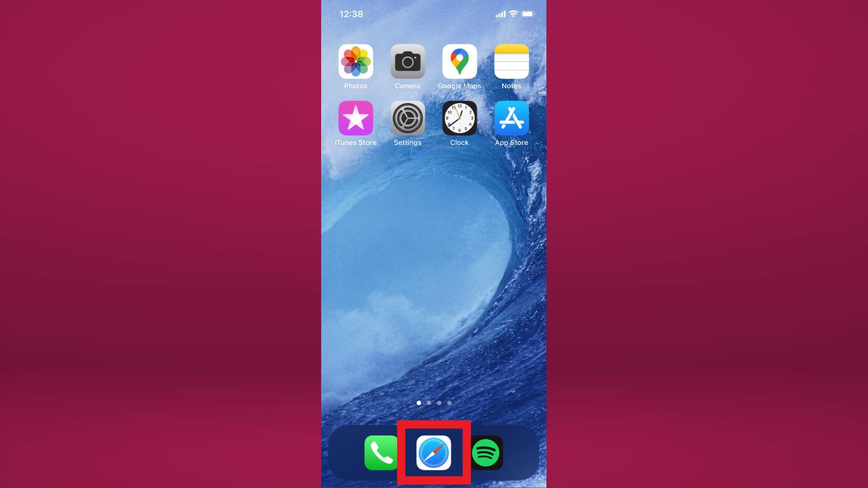Open Safari browser

click(x=434, y=453)
